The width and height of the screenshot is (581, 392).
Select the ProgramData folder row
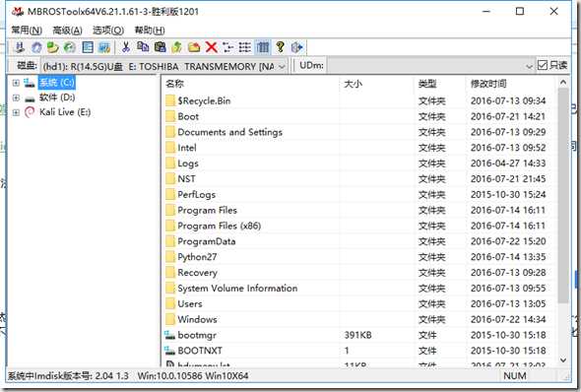(359, 241)
